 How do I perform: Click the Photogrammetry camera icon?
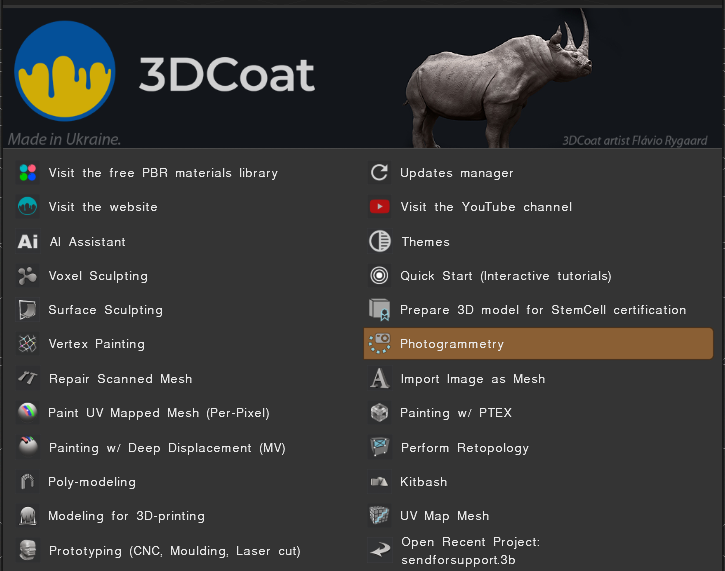coord(380,344)
